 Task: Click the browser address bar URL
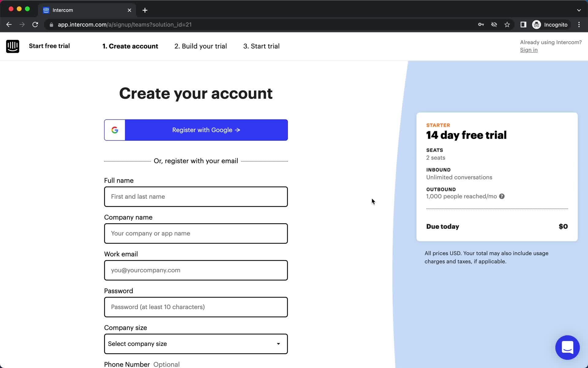click(x=125, y=25)
